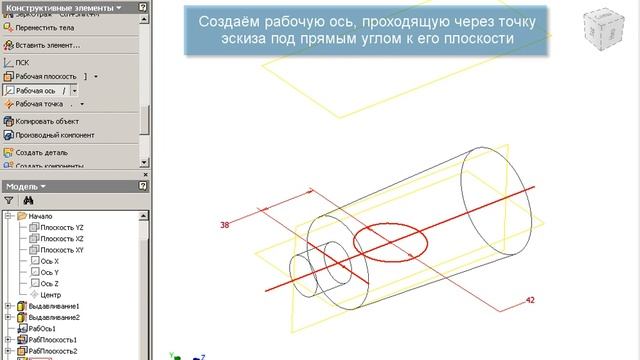The height and width of the screenshot is (360, 640).
Task: Open the Рабочая плоскость options arrow
Action: click(x=96, y=76)
